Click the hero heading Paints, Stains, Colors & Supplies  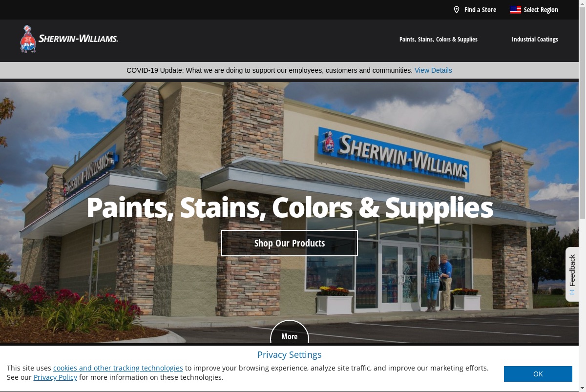[x=290, y=207]
